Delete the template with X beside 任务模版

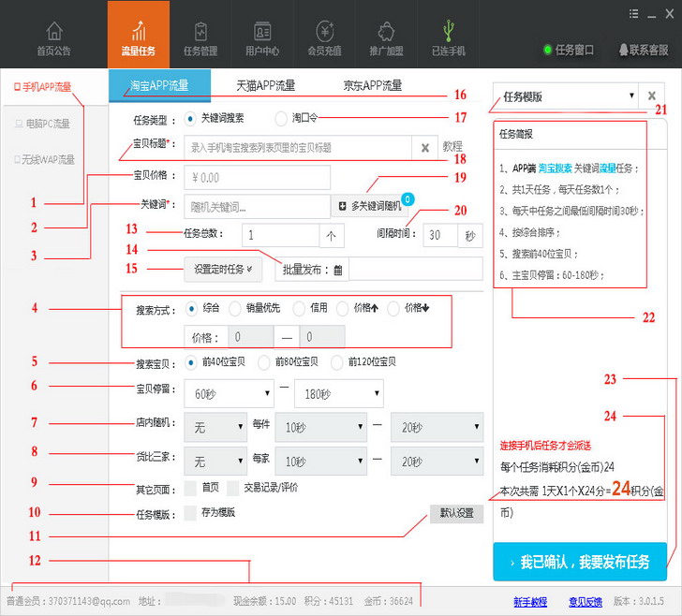point(651,95)
